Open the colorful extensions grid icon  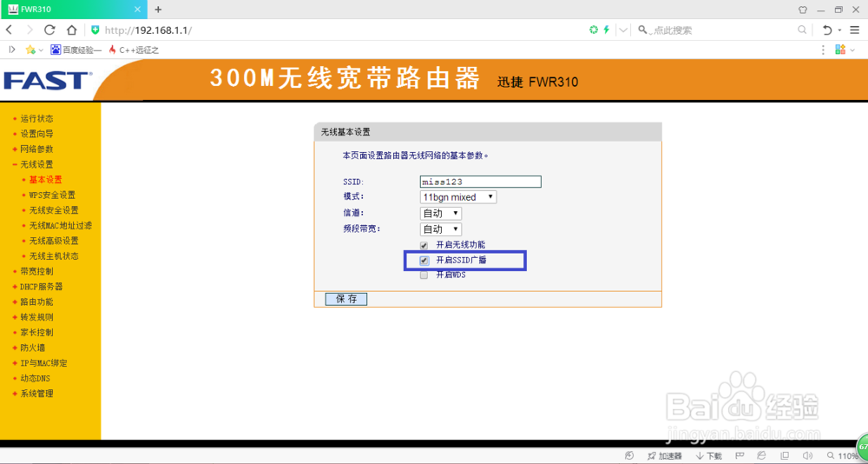839,50
